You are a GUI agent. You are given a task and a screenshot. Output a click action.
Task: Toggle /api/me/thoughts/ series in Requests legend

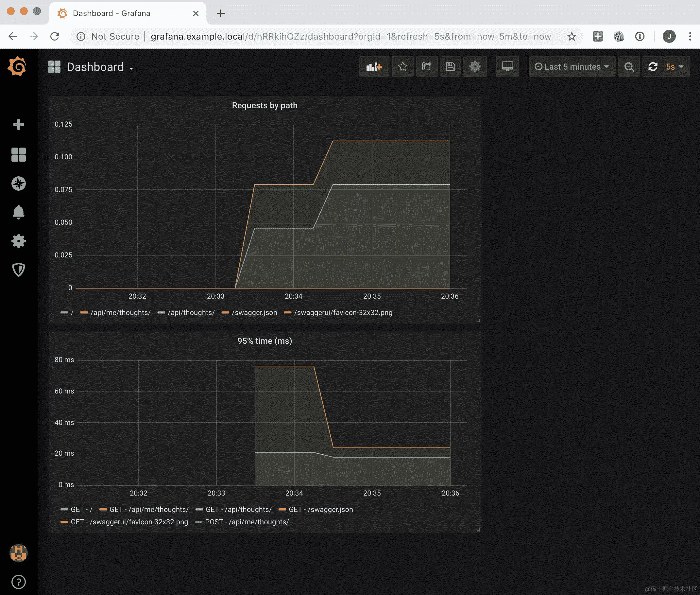point(120,313)
